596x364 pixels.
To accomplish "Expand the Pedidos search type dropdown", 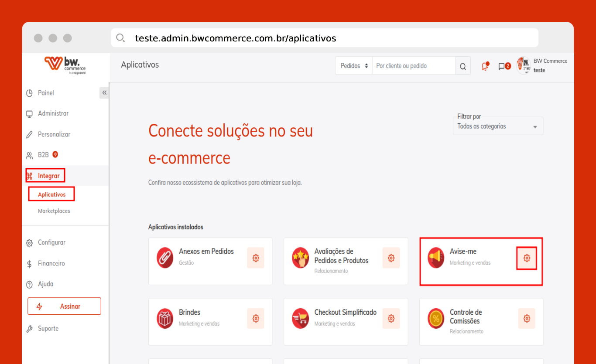I will [x=354, y=66].
